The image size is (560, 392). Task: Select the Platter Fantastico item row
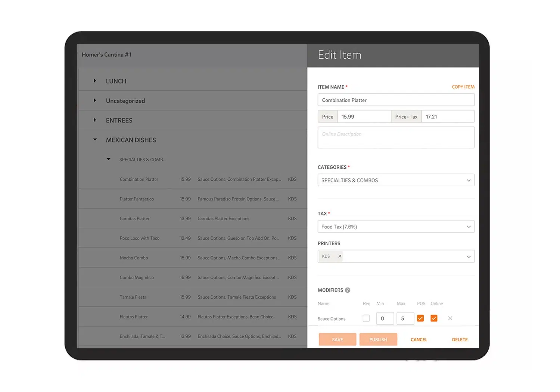[x=193, y=199]
